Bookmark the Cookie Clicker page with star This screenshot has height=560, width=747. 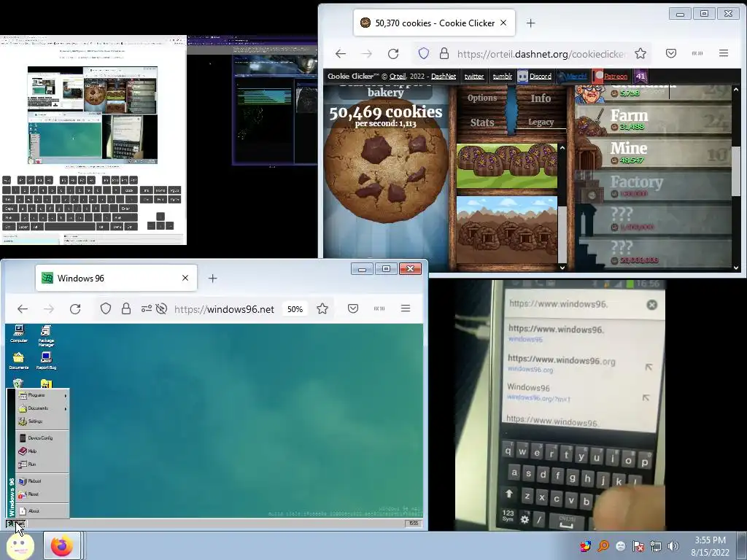click(640, 53)
